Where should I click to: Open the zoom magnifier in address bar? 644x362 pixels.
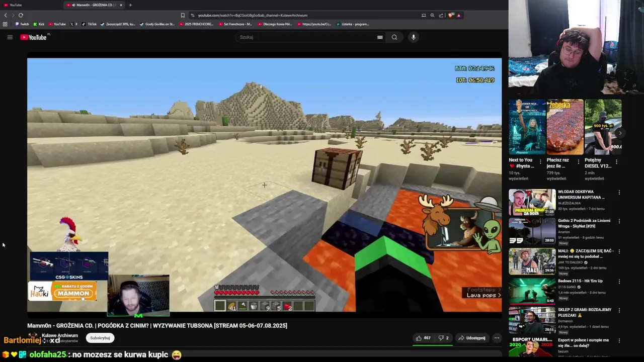tap(432, 15)
